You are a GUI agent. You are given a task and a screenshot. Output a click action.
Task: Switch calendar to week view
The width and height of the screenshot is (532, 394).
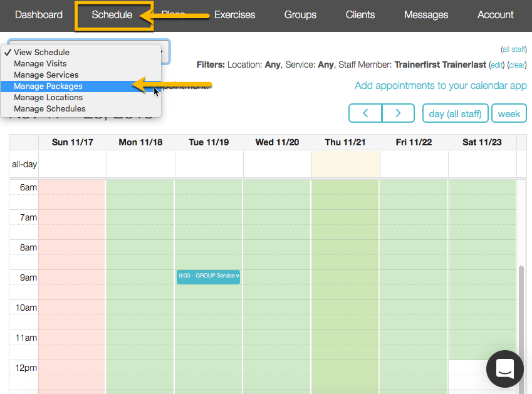click(509, 113)
